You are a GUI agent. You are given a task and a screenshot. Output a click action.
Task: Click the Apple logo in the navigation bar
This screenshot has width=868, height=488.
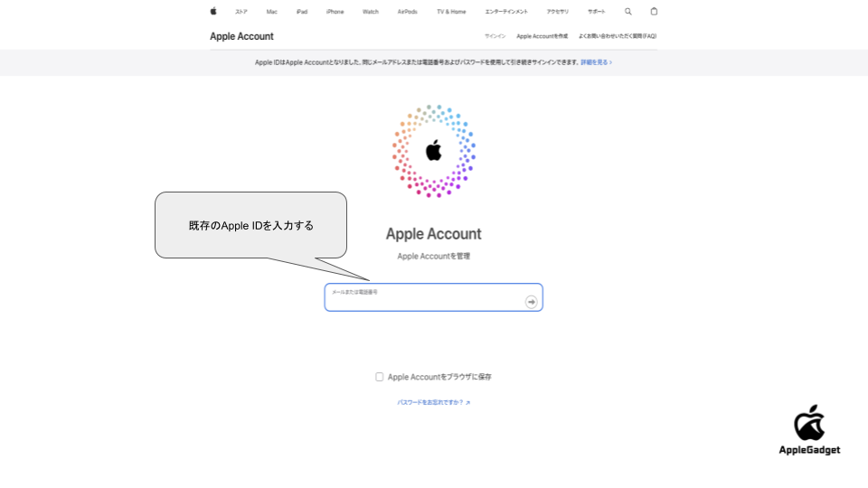(x=213, y=11)
